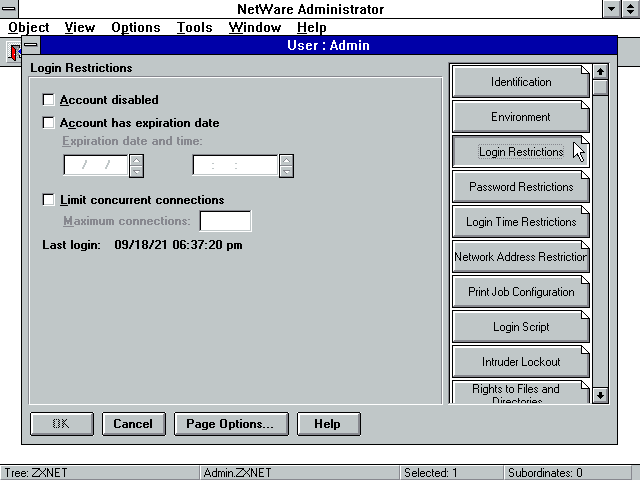Open Network Address Restriction page
The image size is (640, 480).
(521, 257)
